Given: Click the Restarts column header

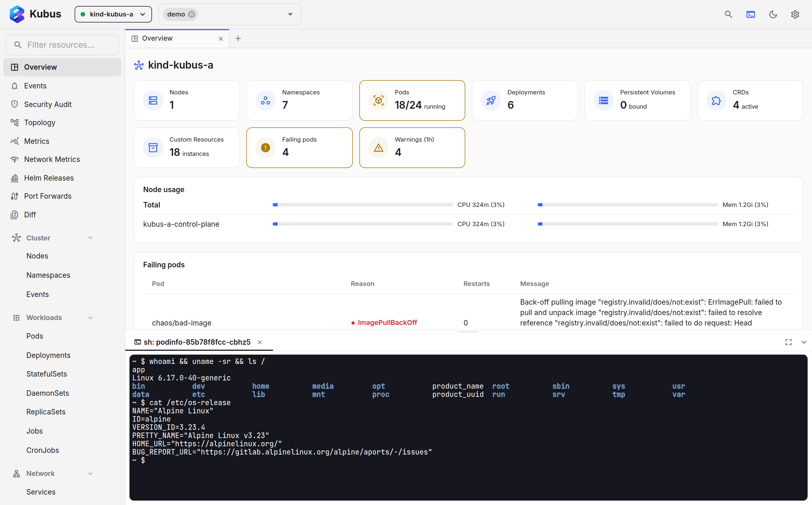Looking at the screenshot, I should click(x=476, y=284).
